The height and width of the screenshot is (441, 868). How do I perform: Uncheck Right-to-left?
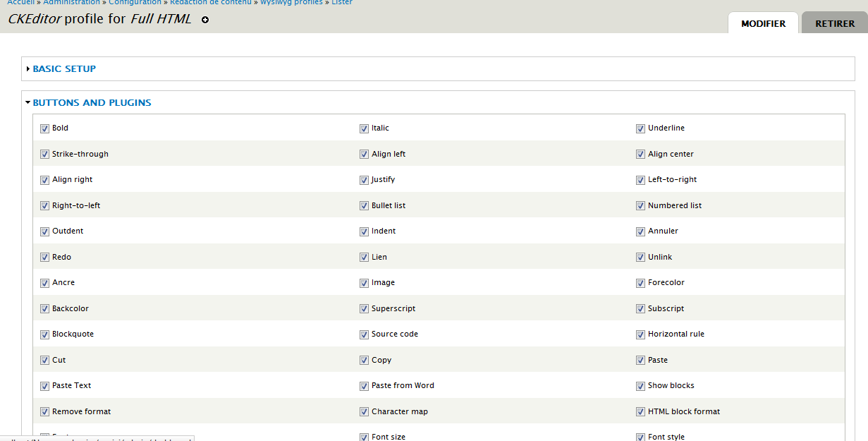(44, 206)
